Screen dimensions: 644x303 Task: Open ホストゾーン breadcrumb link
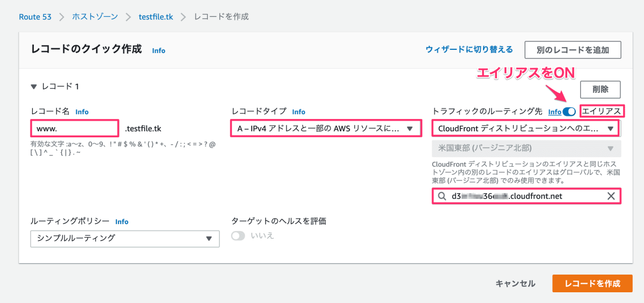pos(96,17)
